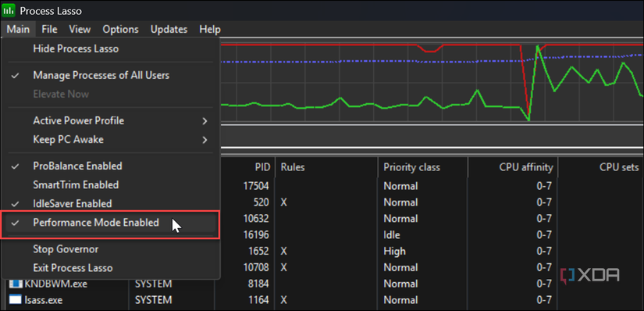Click PID 8184 cell

click(258, 284)
